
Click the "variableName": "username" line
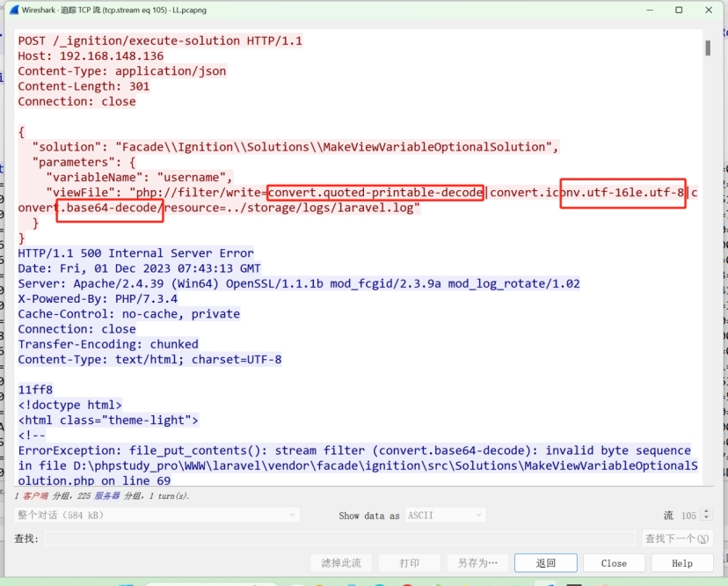[x=139, y=178]
